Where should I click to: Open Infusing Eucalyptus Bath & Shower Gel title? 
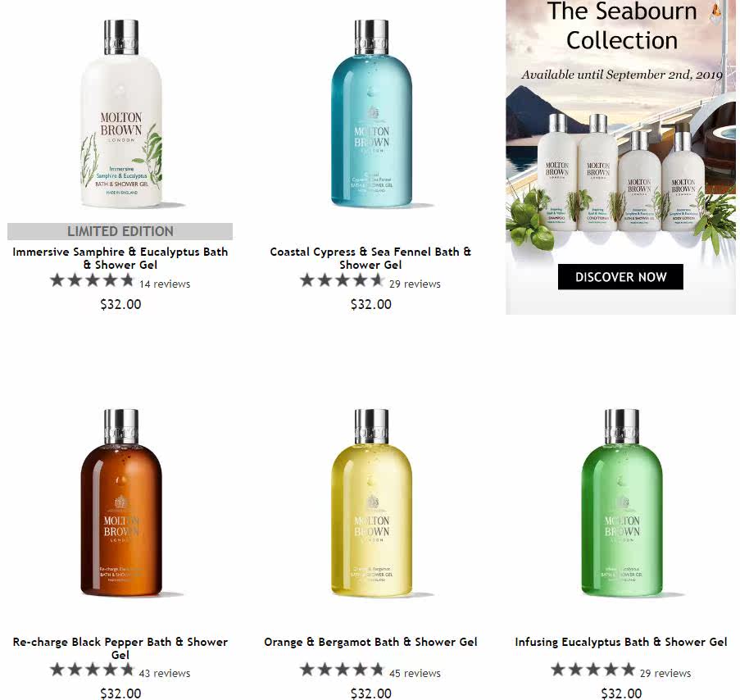pyautogui.click(x=621, y=642)
